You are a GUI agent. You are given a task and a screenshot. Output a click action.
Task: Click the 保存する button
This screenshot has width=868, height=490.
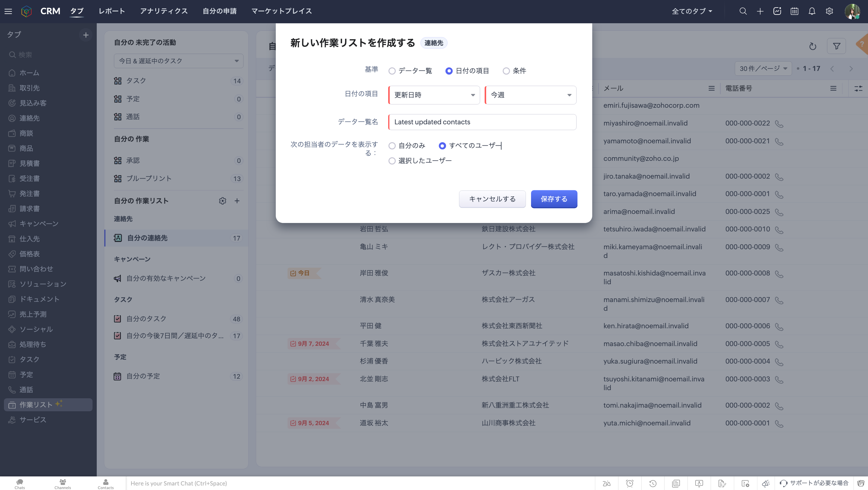[x=554, y=199]
